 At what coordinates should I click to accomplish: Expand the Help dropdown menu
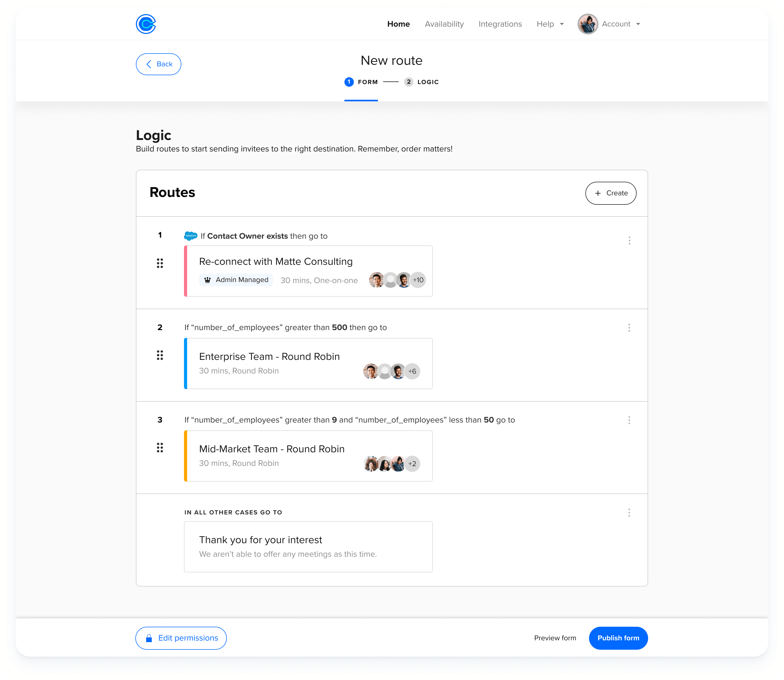[550, 24]
